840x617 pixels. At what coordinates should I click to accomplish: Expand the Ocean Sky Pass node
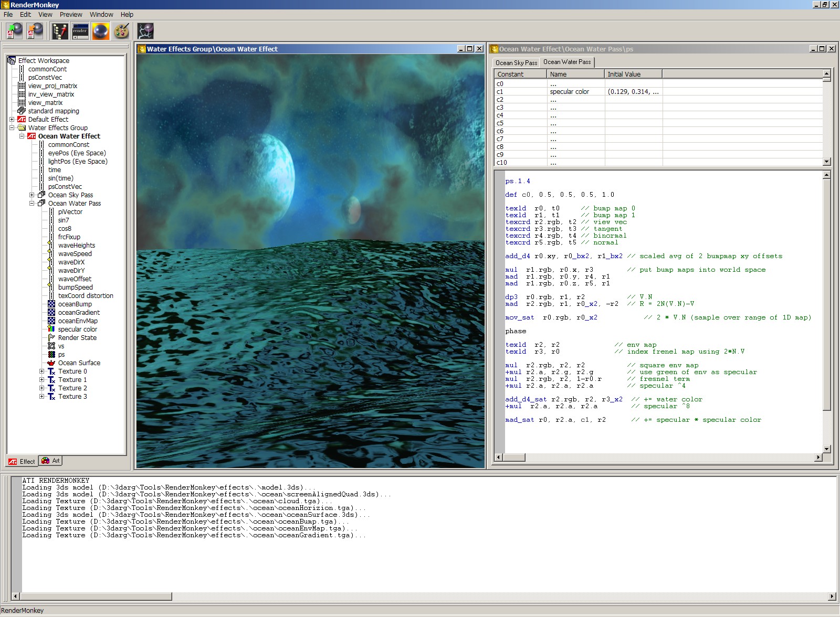[31, 195]
